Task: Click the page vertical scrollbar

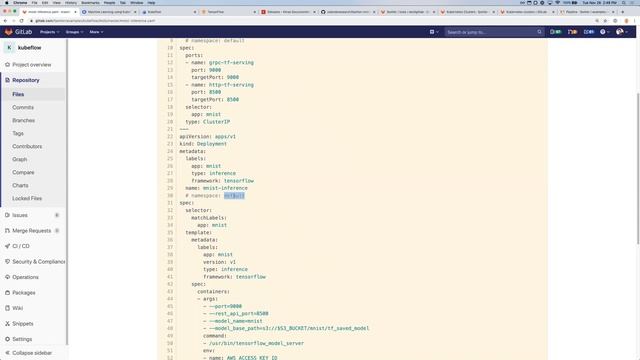Action: [x=638, y=169]
